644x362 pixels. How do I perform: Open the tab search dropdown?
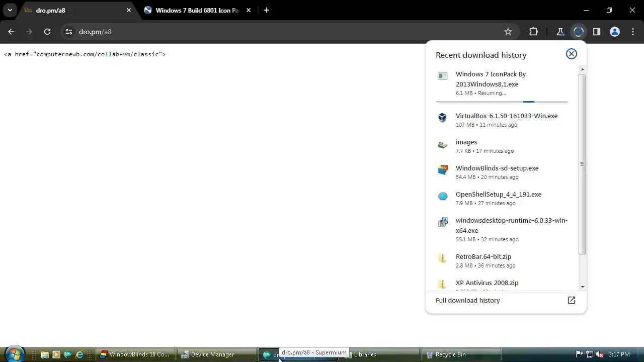pos(10,10)
